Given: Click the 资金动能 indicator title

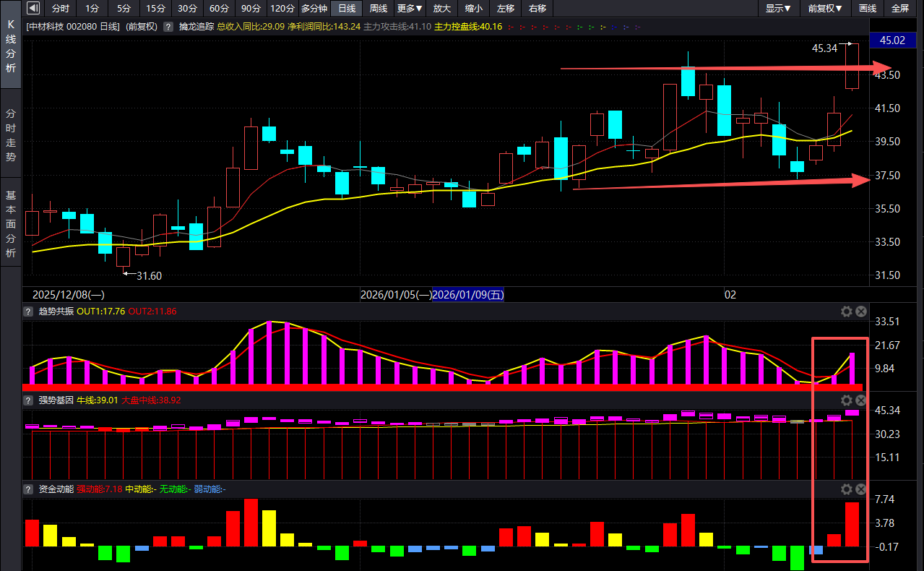Looking at the screenshot, I should click(x=56, y=489).
